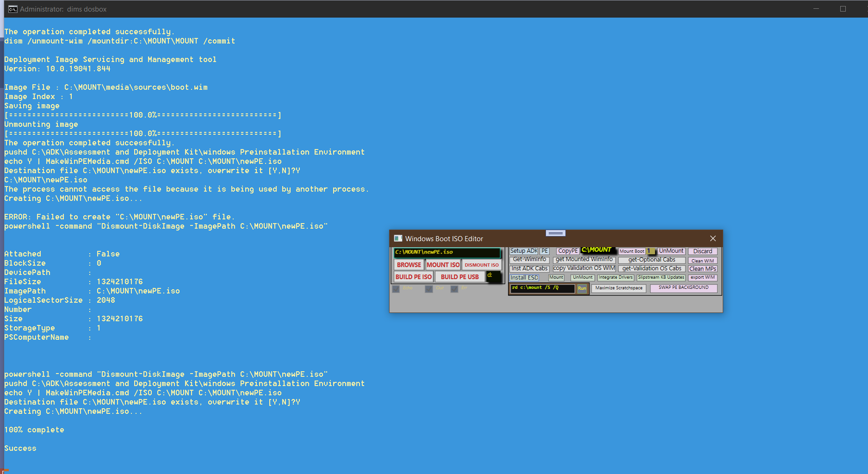Uncheck the Err checkbox

pos(454,288)
